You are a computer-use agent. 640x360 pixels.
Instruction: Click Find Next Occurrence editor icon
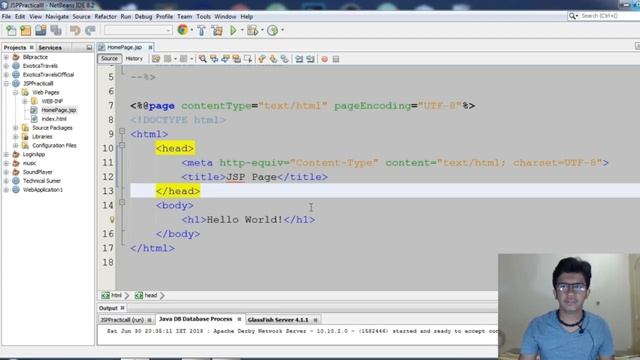point(225,59)
